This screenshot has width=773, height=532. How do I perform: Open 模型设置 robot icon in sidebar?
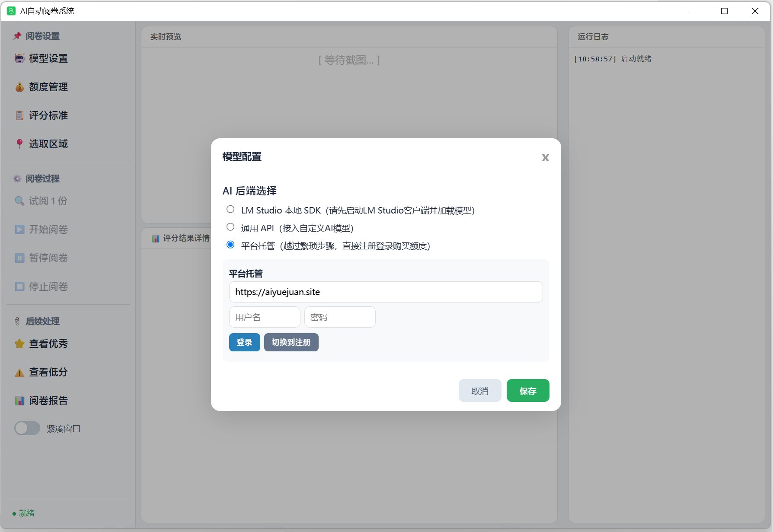point(19,58)
